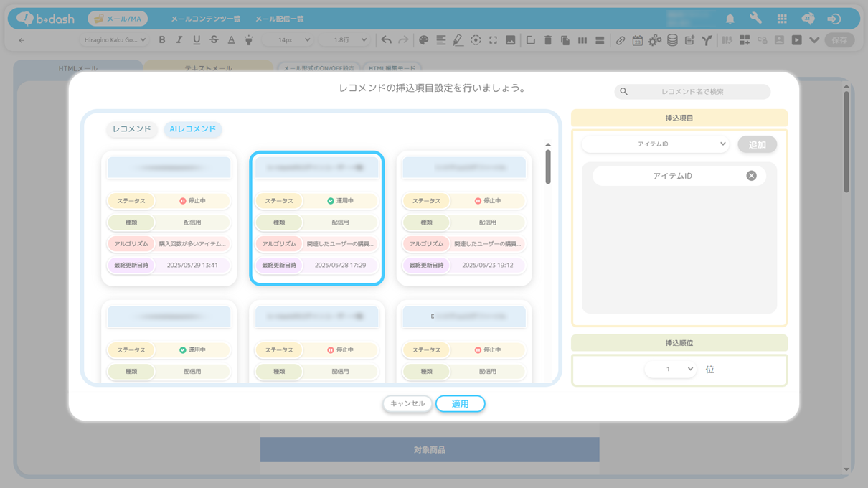Open the wrench settings icon
868x488 pixels.
(755, 19)
